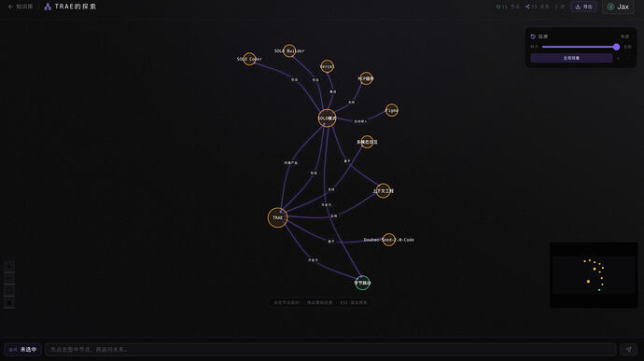Image resolution: width=644 pixels, height=361 pixels.
Task: Click the 采用 edge label
Action: [334, 215]
